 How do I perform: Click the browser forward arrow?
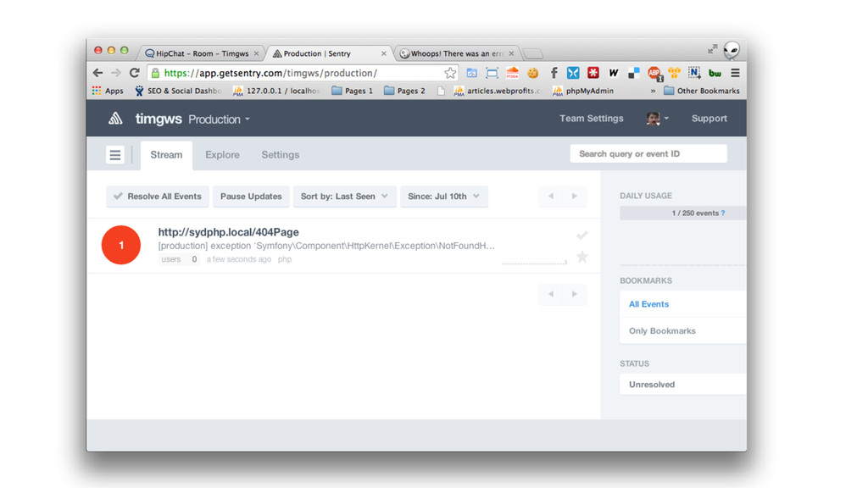coord(115,73)
